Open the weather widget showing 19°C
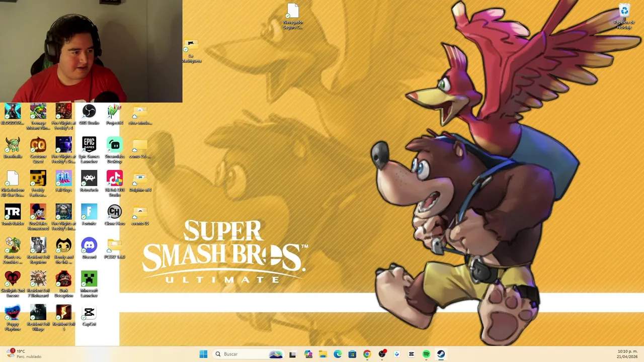Screen dimensions: 644x362 24,354
